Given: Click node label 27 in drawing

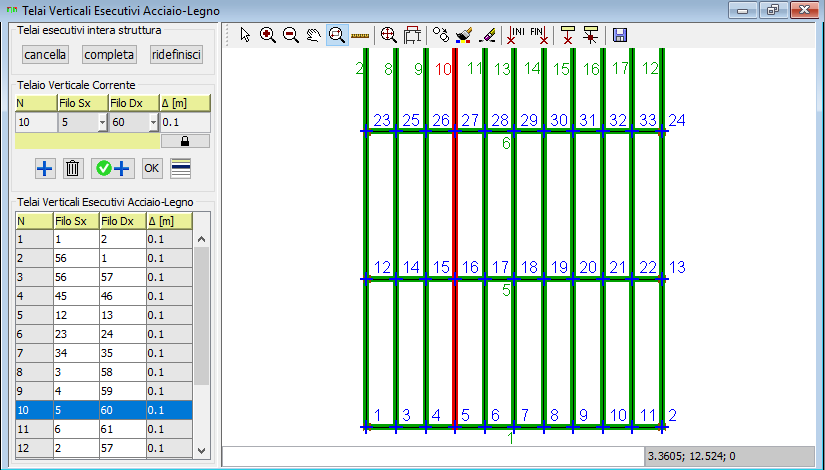Looking at the screenshot, I should click(x=470, y=121).
